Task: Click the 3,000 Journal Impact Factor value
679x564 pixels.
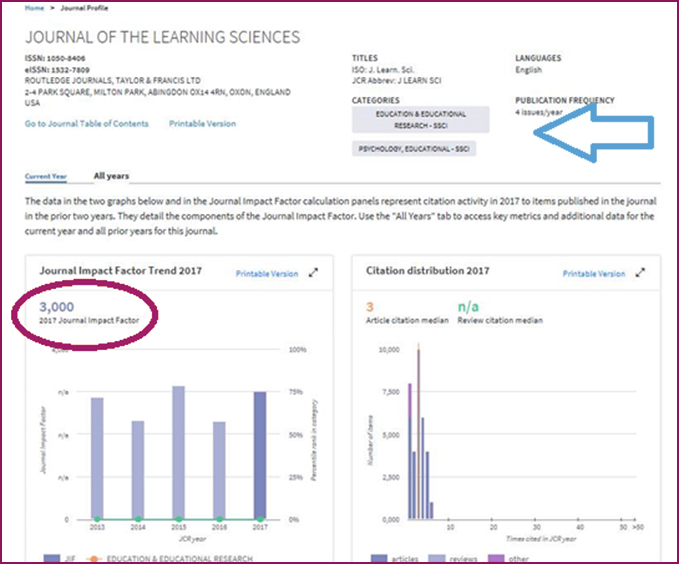Action: (57, 307)
